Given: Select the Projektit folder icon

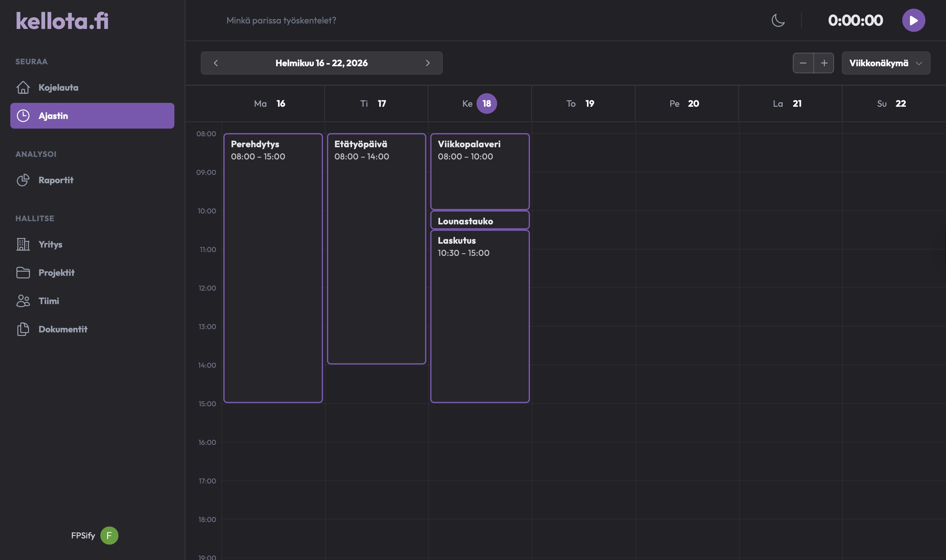Looking at the screenshot, I should [x=23, y=273].
